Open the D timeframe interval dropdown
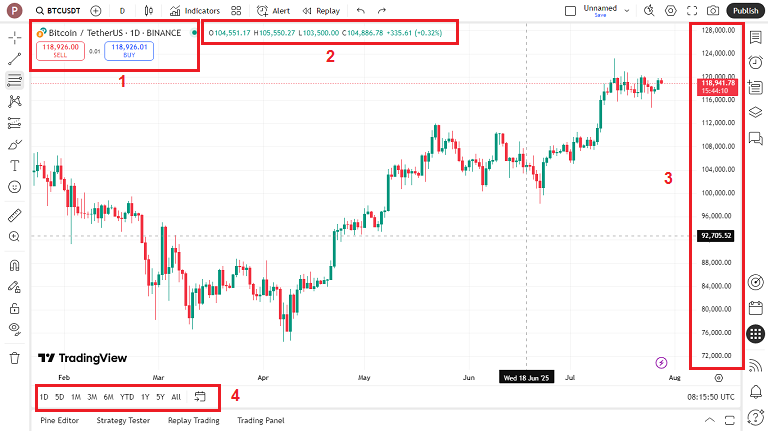Viewport: 768px width, 431px height. point(122,10)
